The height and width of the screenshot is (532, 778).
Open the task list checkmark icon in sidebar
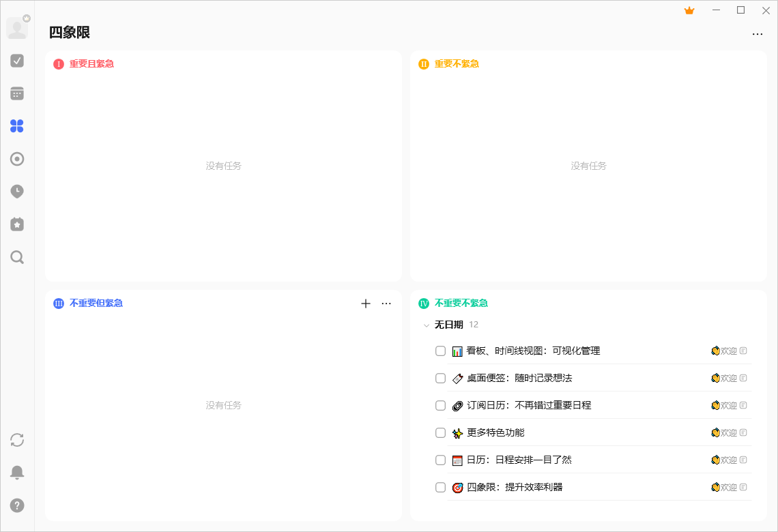(x=17, y=61)
